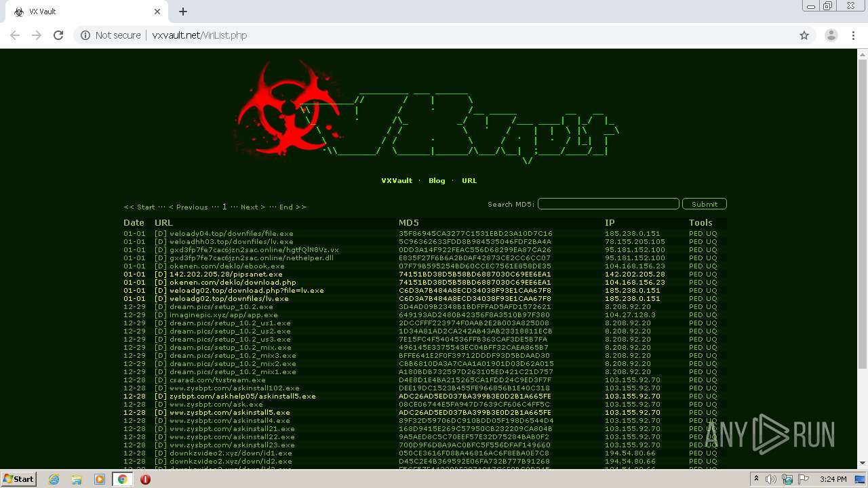Open www.zysbpt.com/ask.exe entry
Screen dimensions: 868x488
coord(216,405)
